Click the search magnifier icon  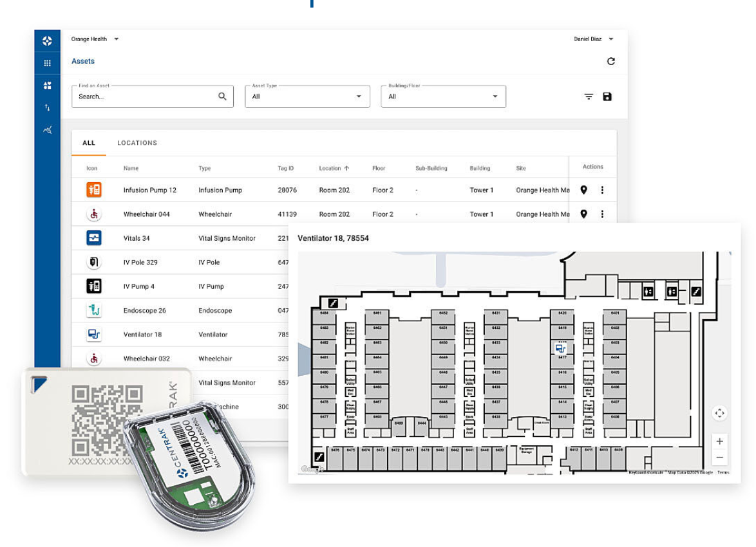222,97
